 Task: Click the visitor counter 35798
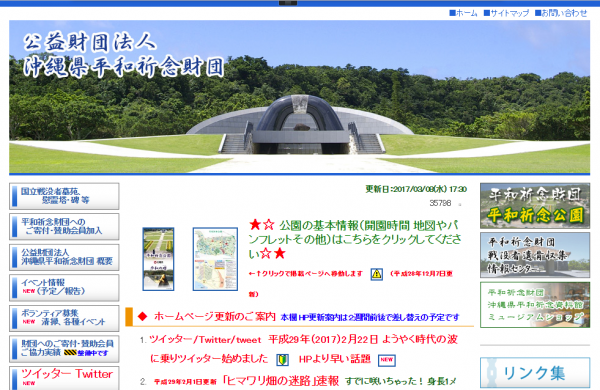click(x=440, y=203)
